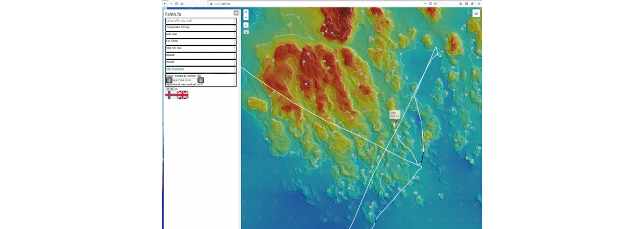Follow the 'Stýr Brúkarum' link
Viewport: 644px width, 229px height.
[x=175, y=69]
